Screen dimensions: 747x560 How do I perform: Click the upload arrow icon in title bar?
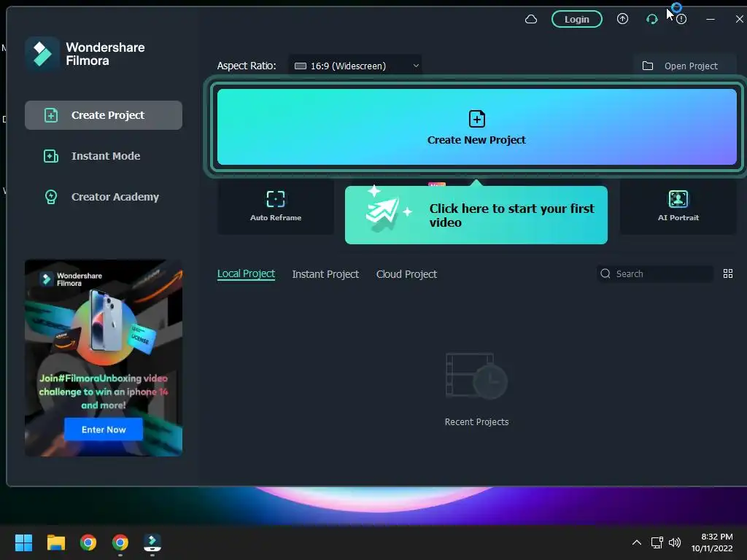(622, 19)
